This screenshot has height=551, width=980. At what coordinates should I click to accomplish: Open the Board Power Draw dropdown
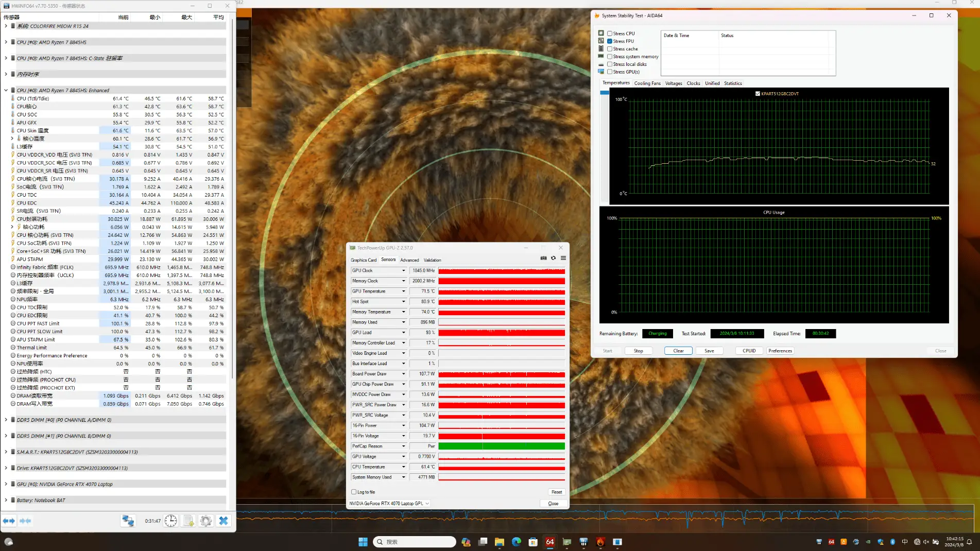tap(404, 374)
